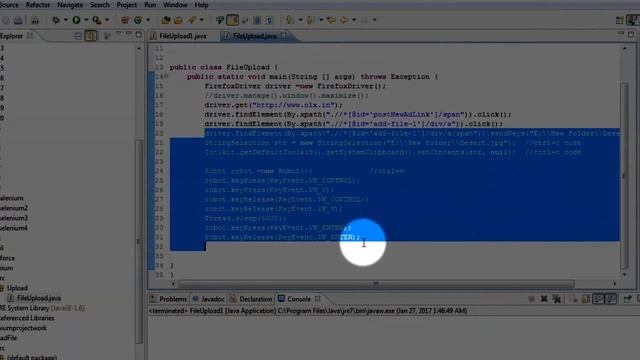Open the Search menu
Screen dimensions: 640x360
100,5
